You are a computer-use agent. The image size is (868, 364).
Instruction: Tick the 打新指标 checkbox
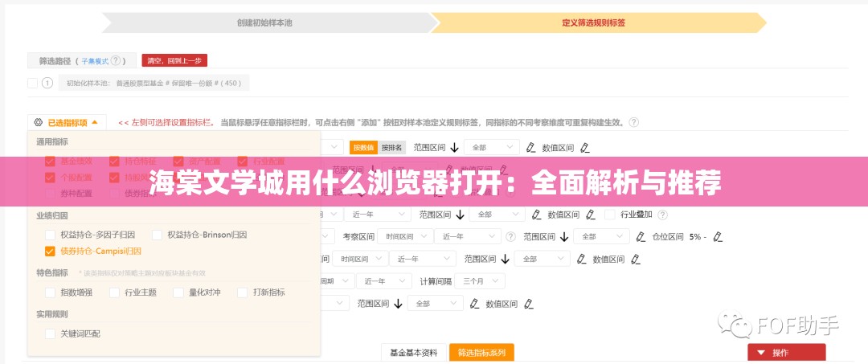pos(243,292)
